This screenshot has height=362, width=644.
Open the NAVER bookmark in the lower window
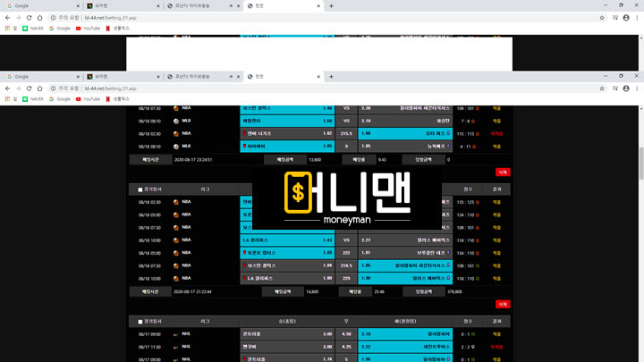pos(36,100)
